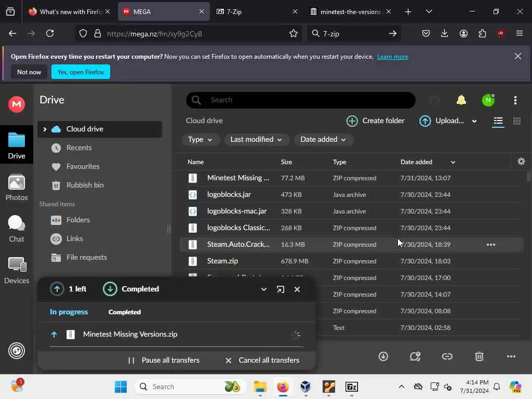Screen dimensions: 532x399
Task: Switch to minetest-the-versions tab
Action: tap(352, 11)
